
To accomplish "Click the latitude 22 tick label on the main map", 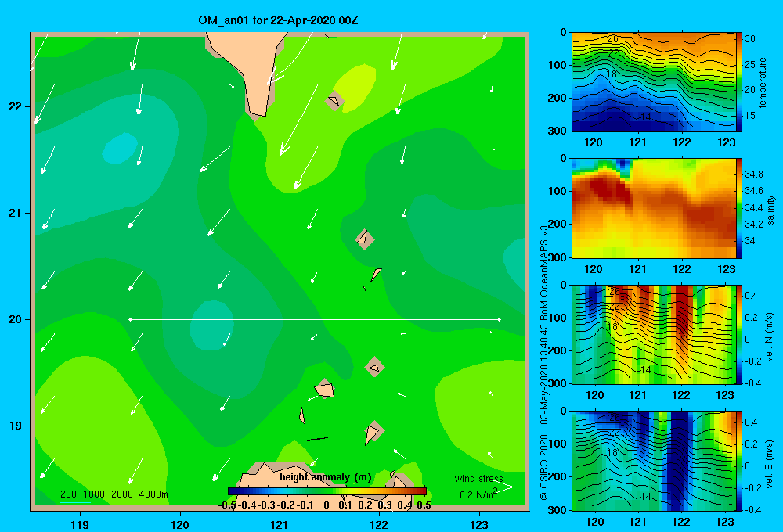I will coord(15,107).
